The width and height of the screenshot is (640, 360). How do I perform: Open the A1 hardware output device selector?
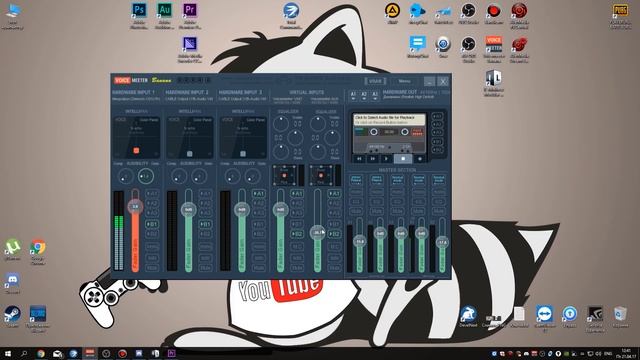click(x=353, y=96)
